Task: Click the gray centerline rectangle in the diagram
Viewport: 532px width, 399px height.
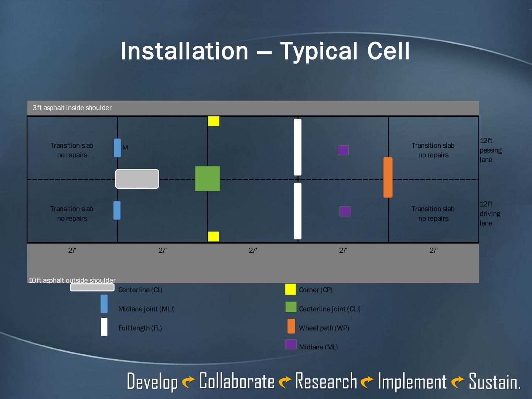Action: pos(137,179)
